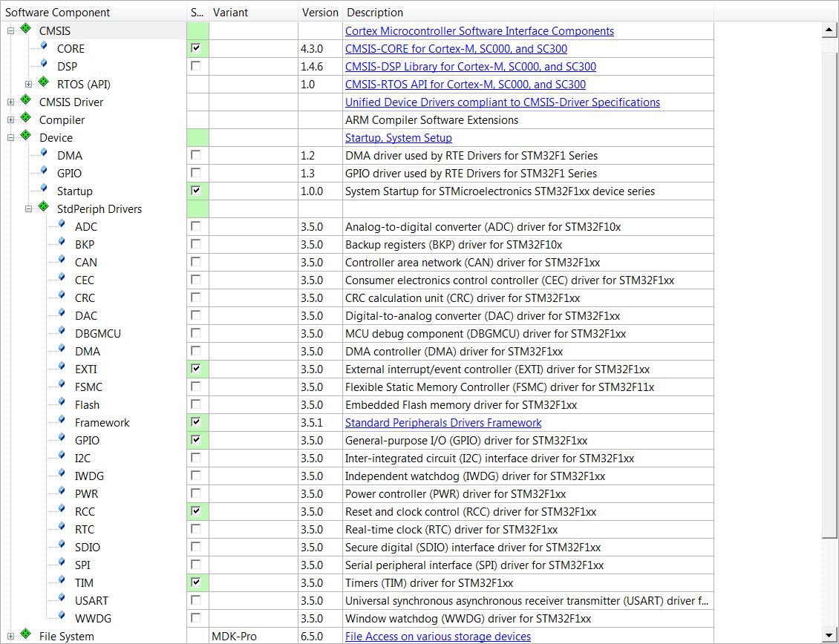The image size is (839, 644).
Task: Open the CMSIS-RTOS API link
Action: pyautogui.click(x=465, y=85)
